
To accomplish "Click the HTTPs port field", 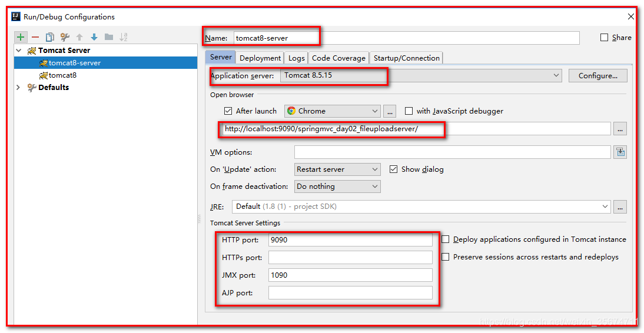I will tap(350, 258).
